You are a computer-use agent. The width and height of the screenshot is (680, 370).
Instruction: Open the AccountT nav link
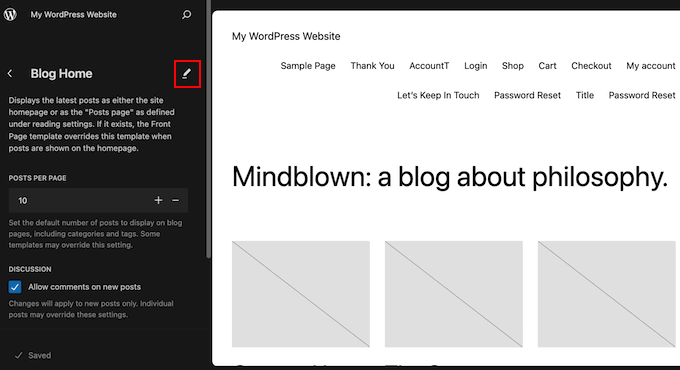click(429, 66)
